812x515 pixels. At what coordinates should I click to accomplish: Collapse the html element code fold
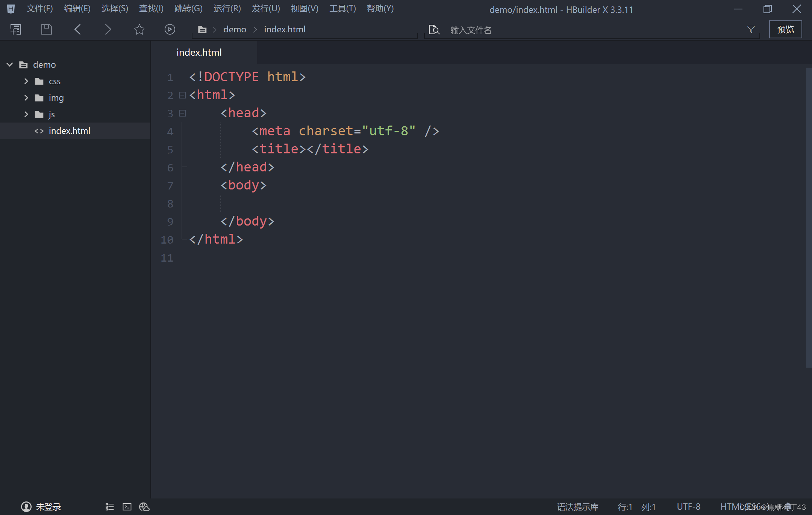[x=182, y=95]
